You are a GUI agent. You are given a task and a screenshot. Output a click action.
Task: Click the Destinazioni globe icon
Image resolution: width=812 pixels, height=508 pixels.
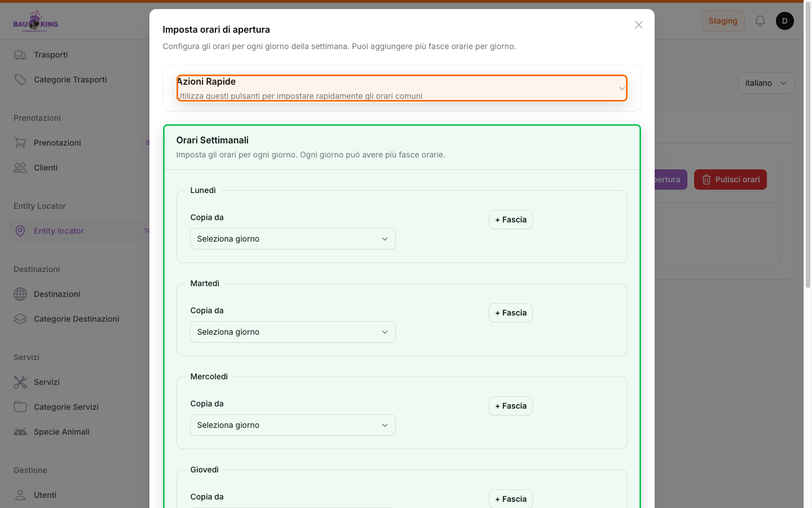[20, 294]
